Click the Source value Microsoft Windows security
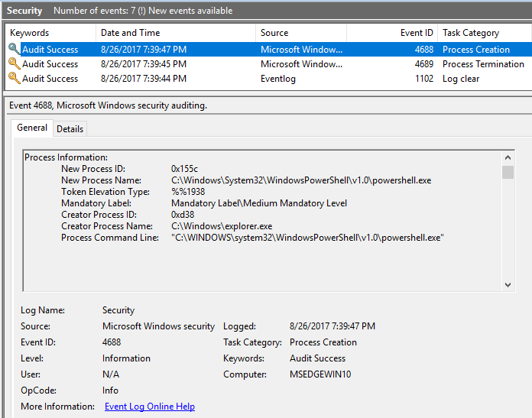This screenshot has width=532, height=418. [158, 326]
